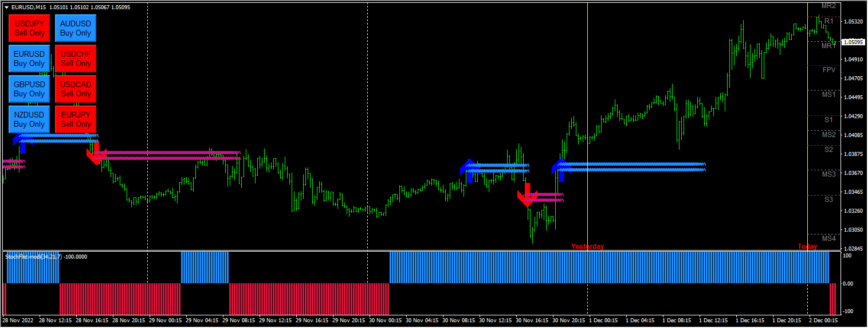Click the 1.05320 price scale value
The image size is (868, 328).
(853, 22)
